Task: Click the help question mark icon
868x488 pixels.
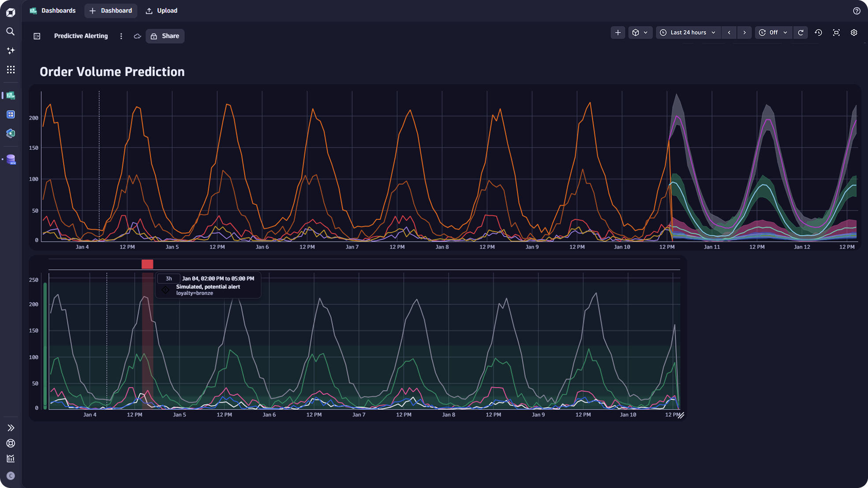Action: pos(857,11)
